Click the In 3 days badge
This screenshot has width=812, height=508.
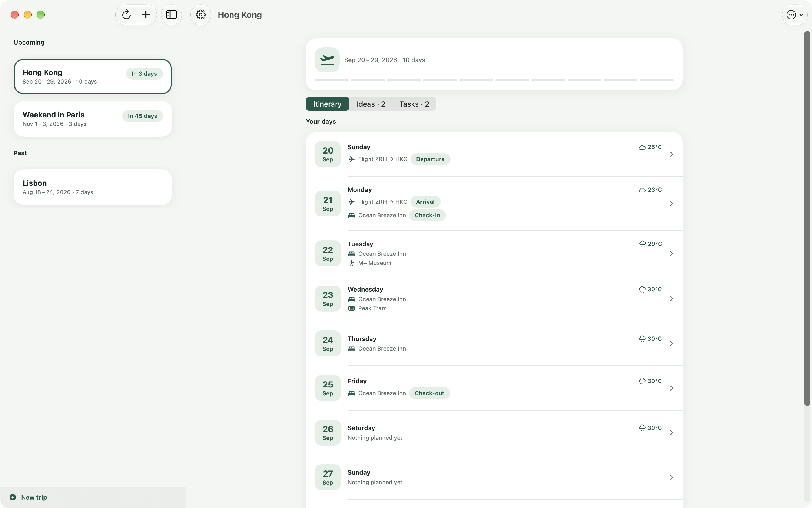[x=144, y=74]
